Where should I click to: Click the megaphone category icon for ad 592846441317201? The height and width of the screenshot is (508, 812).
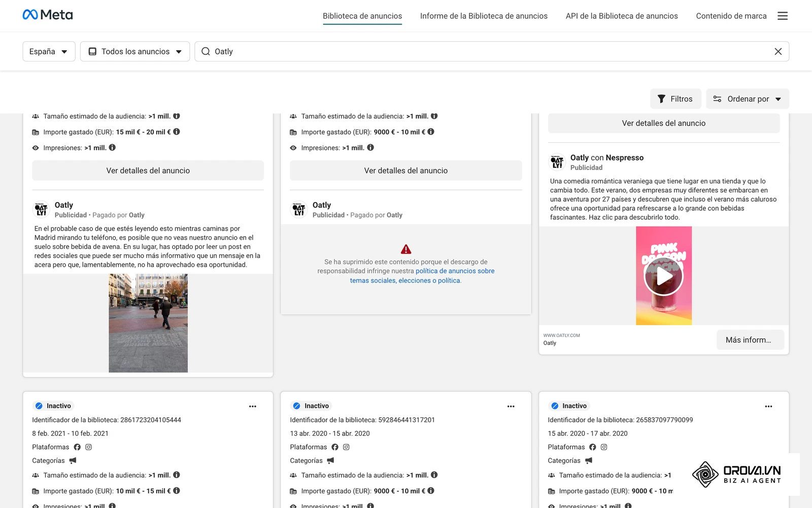(330, 460)
